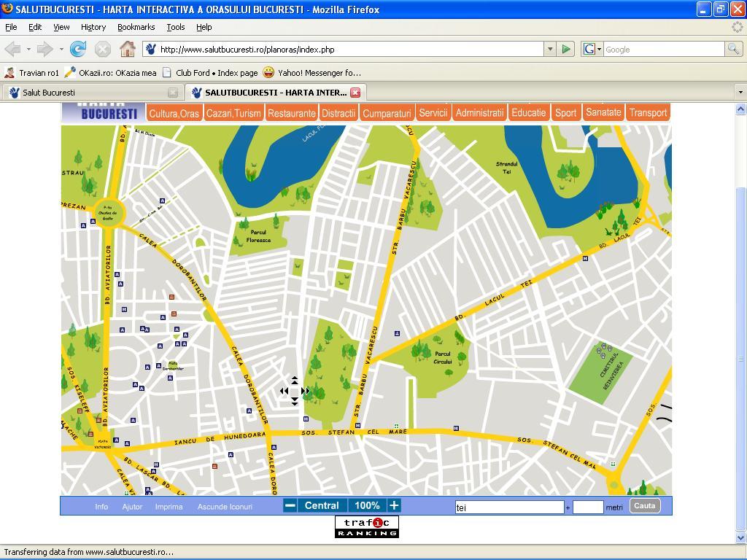Click the Home toolbar icon
The image size is (747, 560).
(x=128, y=49)
